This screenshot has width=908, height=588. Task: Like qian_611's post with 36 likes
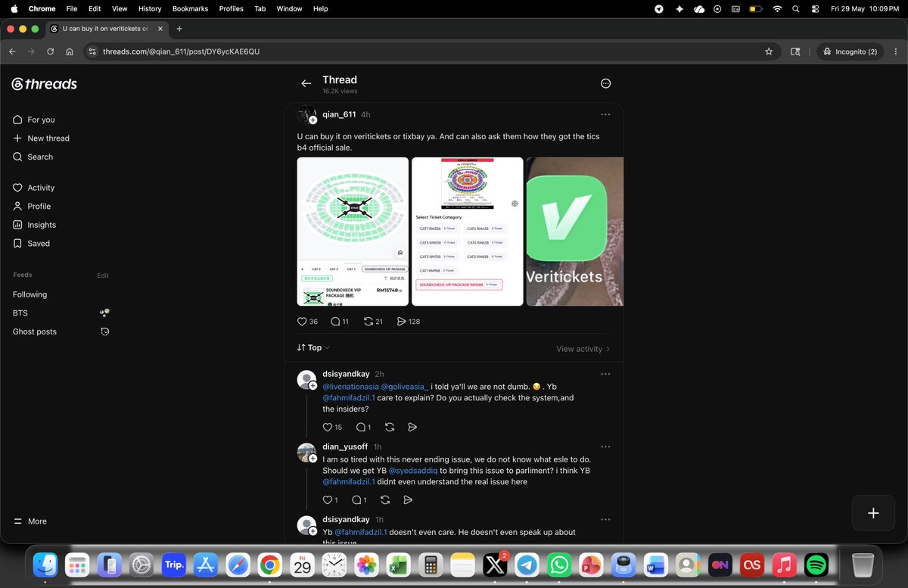302,322
